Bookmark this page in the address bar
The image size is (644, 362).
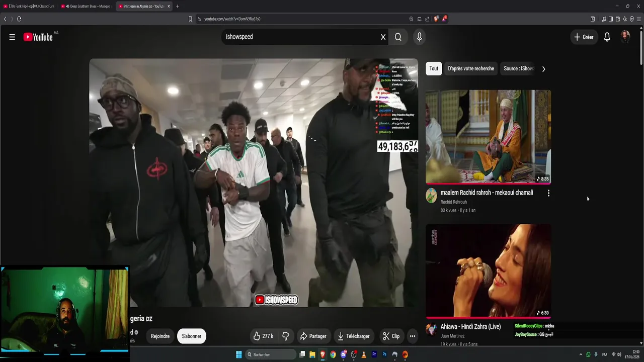coord(190,19)
